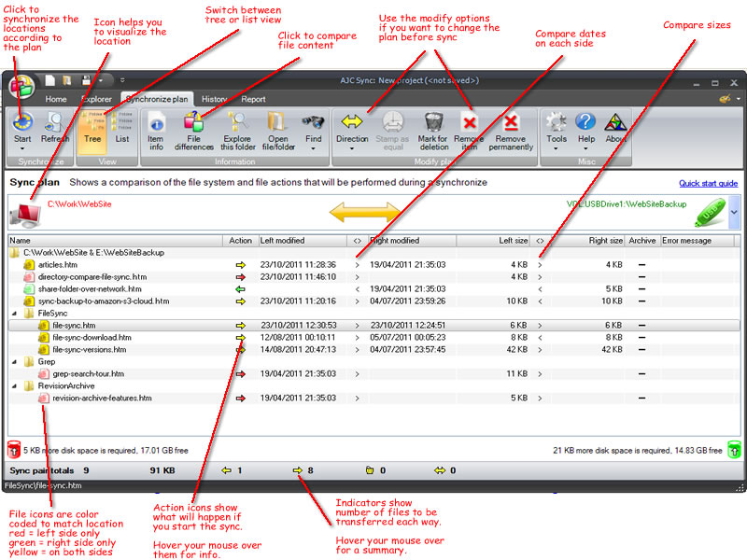This screenshot has height=560, width=747.
Task: Open the Find dropdown arrow
Action: 313,148
